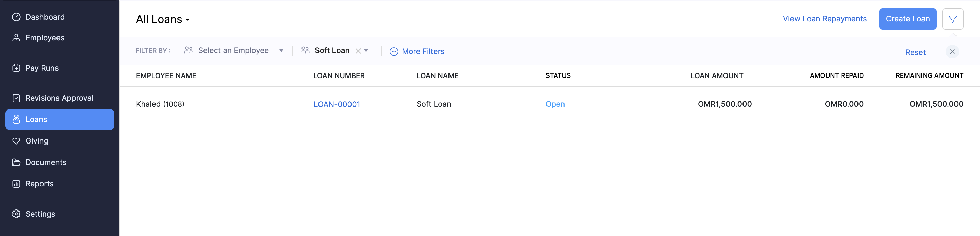This screenshot has height=236, width=980.
Task: Expand the All Loans view dropdown
Action: 187,20
